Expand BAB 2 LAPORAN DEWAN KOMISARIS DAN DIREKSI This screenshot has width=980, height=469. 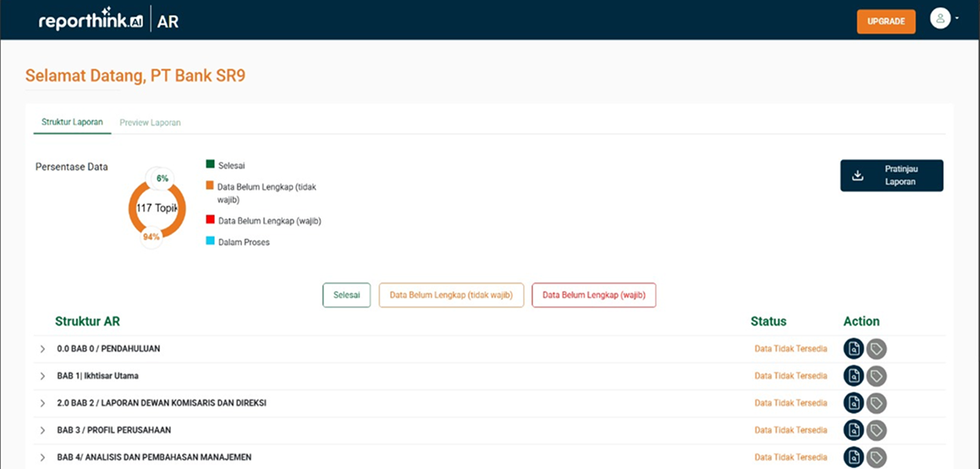pyautogui.click(x=42, y=403)
